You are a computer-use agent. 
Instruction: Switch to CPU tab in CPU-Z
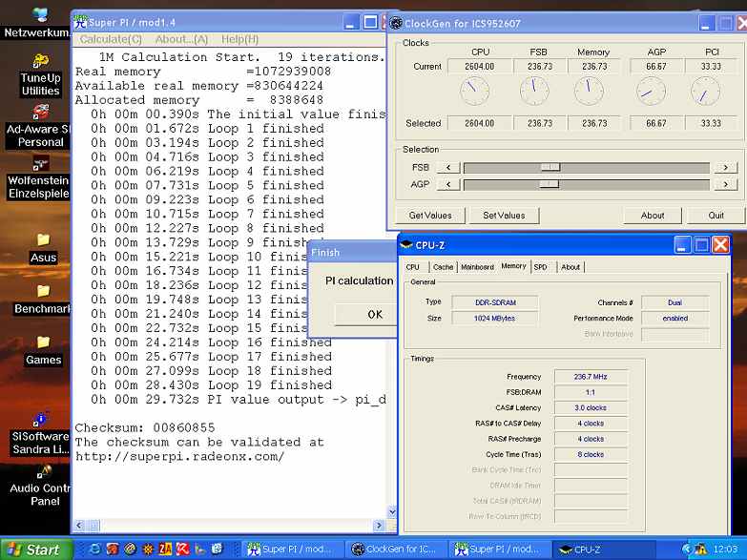pos(413,267)
